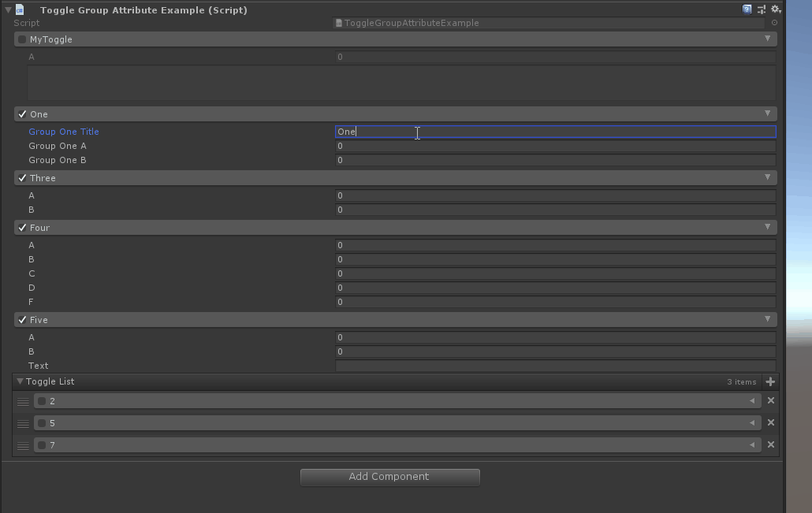812x513 pixels.
Task: Open the component preset selector icon
Action: click(762, 9)
